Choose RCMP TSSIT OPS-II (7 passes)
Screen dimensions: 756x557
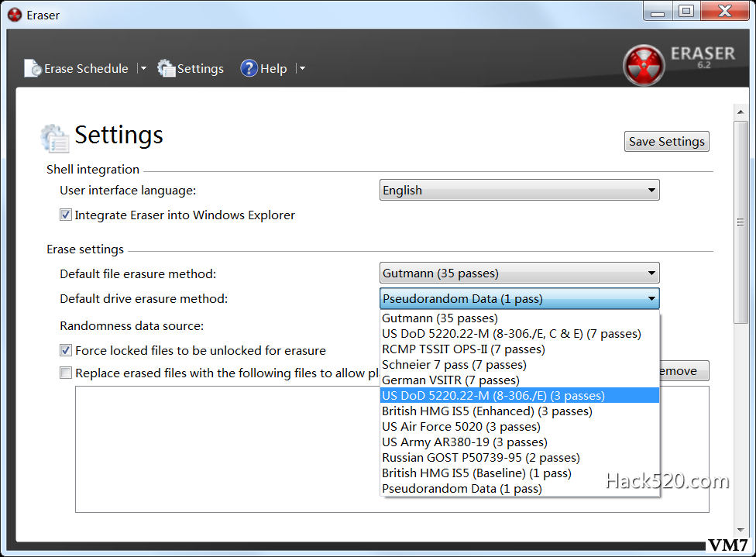click(519, 349)
